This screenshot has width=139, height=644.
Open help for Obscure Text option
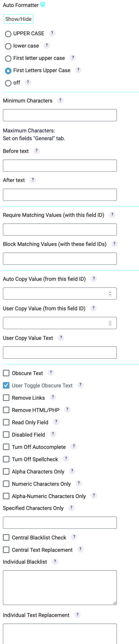[x=51, y=372]
